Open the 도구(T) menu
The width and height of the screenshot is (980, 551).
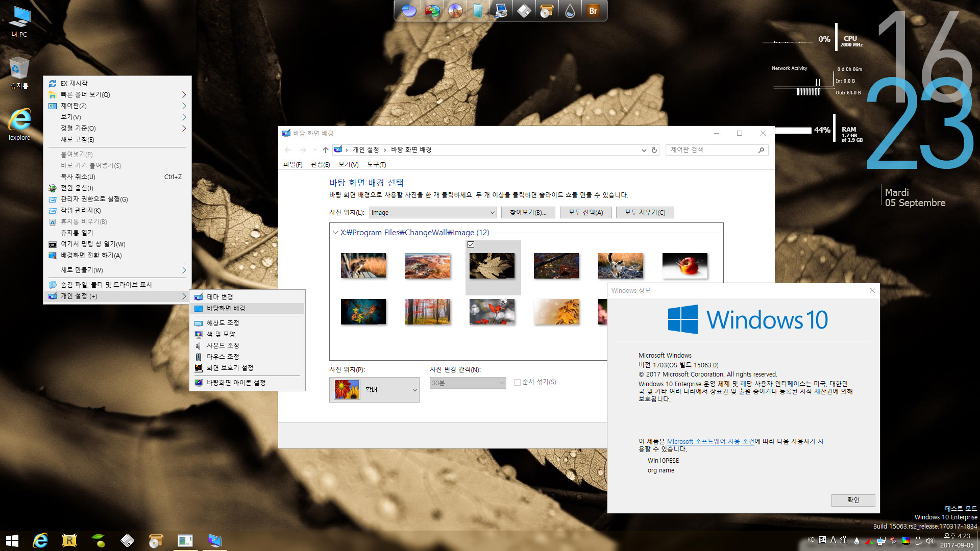click(x=376, y=164)
